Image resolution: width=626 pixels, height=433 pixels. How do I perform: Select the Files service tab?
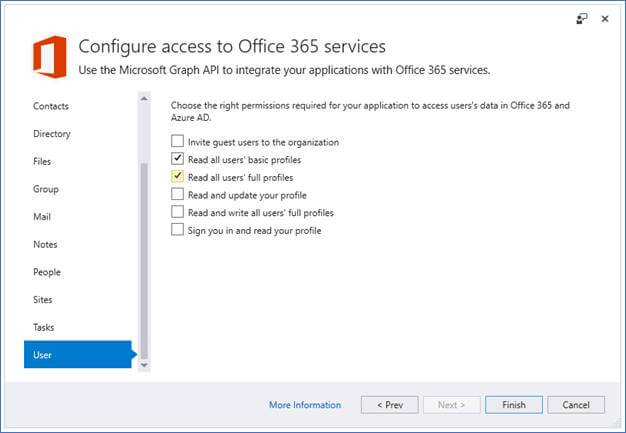[x=42, y=161]
